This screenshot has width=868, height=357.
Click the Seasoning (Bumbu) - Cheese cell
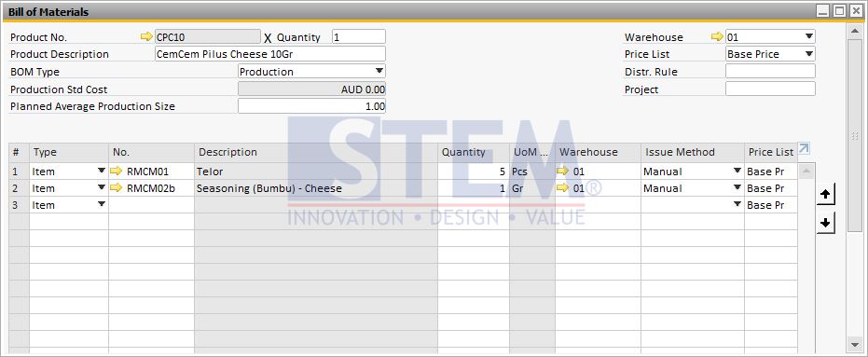click(x=316, y=188)
